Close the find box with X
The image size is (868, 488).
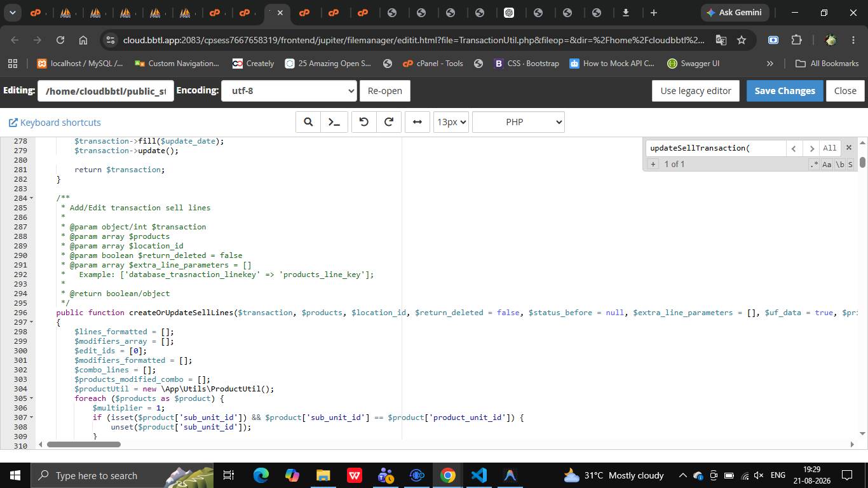coord(848,147)
